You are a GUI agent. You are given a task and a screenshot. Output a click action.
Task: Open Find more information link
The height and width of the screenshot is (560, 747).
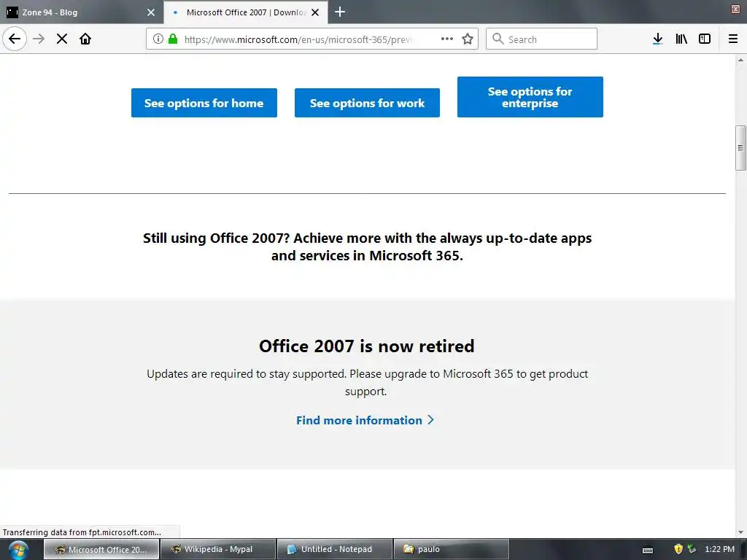point(365,421)
